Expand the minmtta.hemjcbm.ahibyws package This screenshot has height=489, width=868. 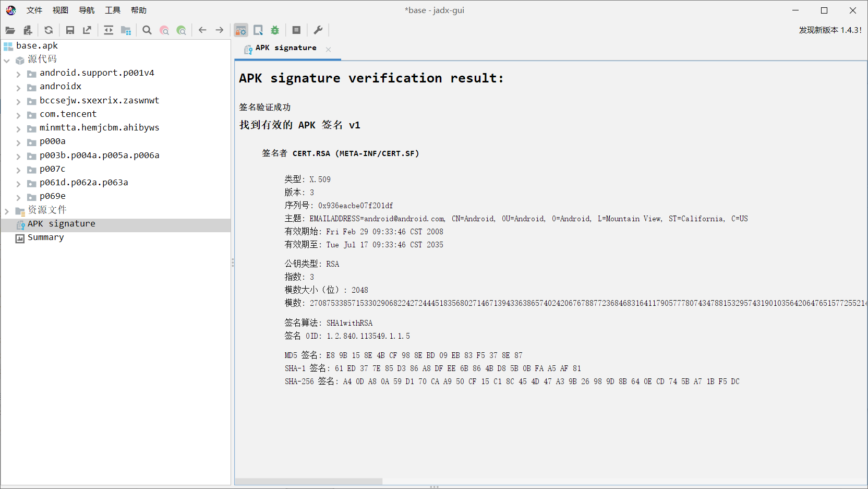pyautogui.click(x=18, y=129)
